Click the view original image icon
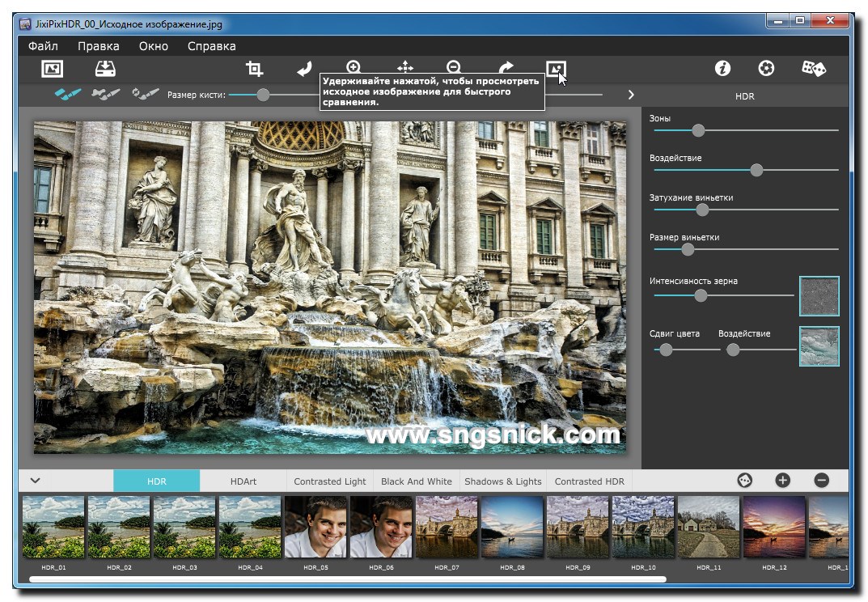Image resolution: width=868 pixels, height=602 pixels. coord(556,69)
